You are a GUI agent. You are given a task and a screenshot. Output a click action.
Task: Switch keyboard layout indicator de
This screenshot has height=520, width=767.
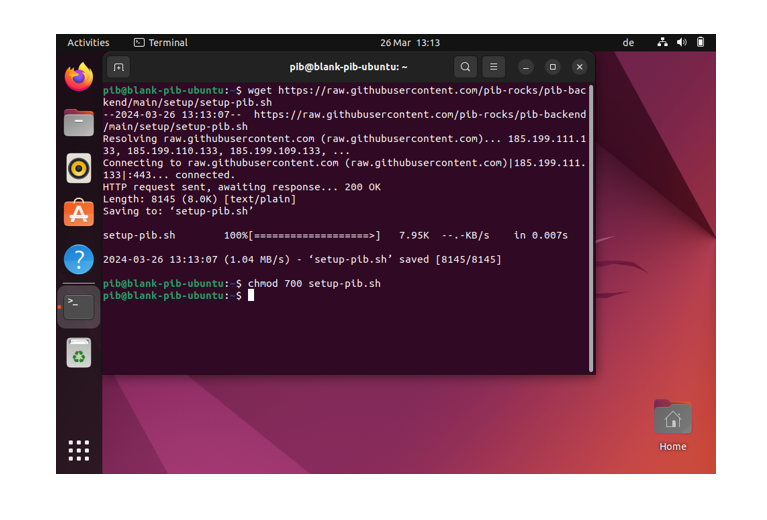[628, 43]
